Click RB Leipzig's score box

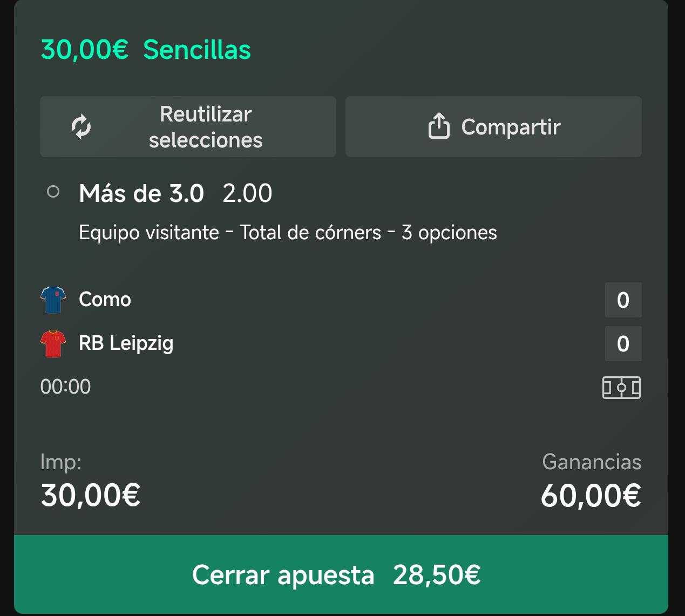[623, 344]
